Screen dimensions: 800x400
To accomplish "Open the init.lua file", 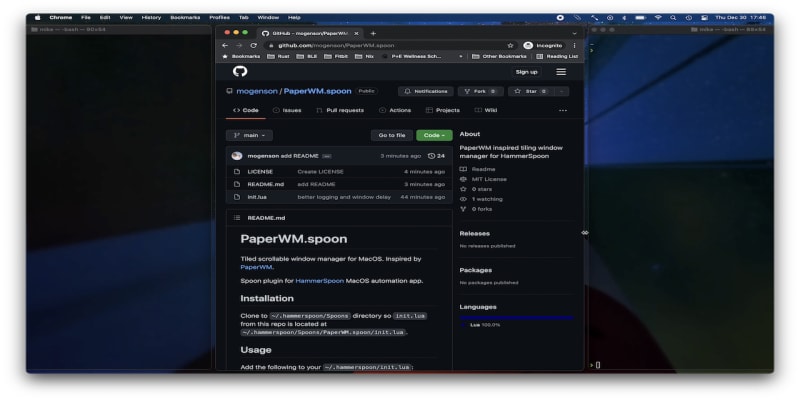I will [x=257, y=197].
